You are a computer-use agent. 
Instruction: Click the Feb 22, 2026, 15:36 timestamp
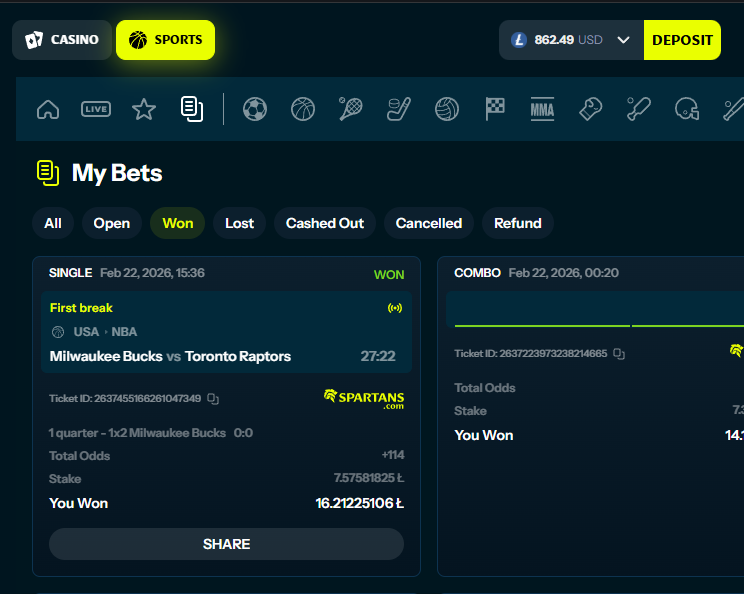152,273
